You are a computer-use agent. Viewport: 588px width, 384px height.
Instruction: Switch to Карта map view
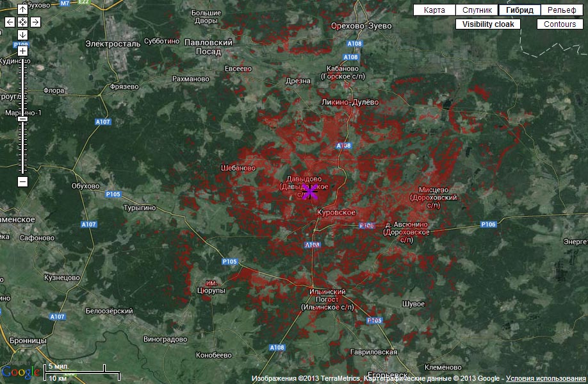(x=434, y=10)
